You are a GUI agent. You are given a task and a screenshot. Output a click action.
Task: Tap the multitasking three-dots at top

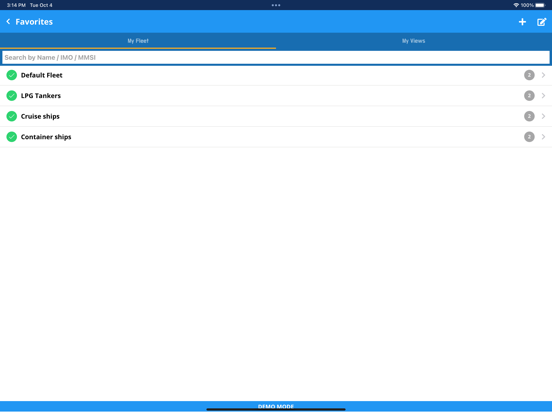pyautogui.click(x=276, y=5)
